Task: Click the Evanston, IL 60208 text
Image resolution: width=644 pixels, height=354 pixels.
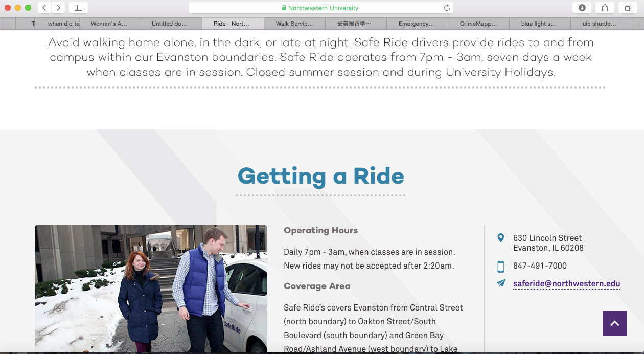Action: pos(548,248)
